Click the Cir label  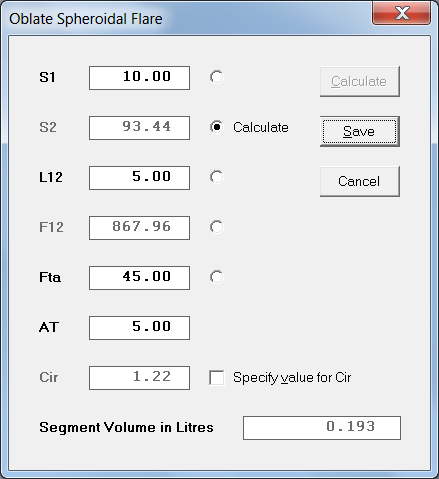pos(49,377)
